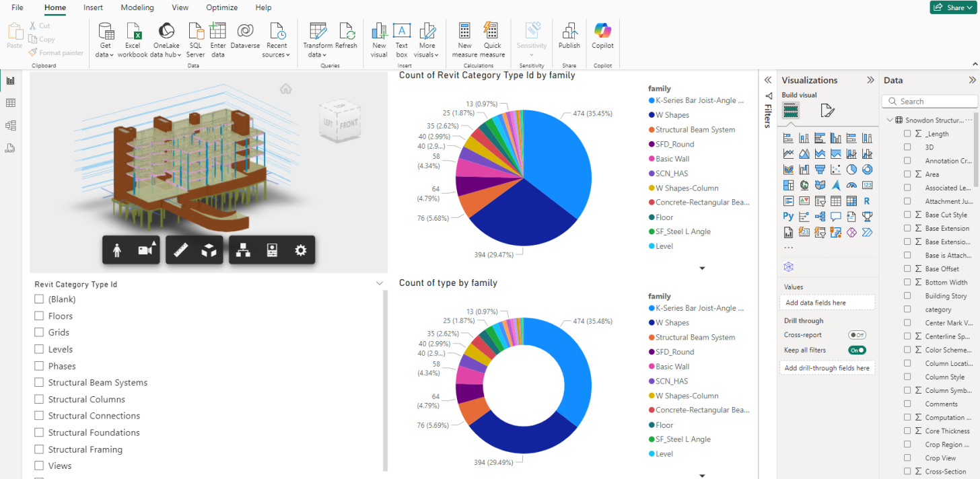Image resolution: width=980 pixels, height=479 pixels.
Task: Expand the Filters pane
Action: (767, 80)
